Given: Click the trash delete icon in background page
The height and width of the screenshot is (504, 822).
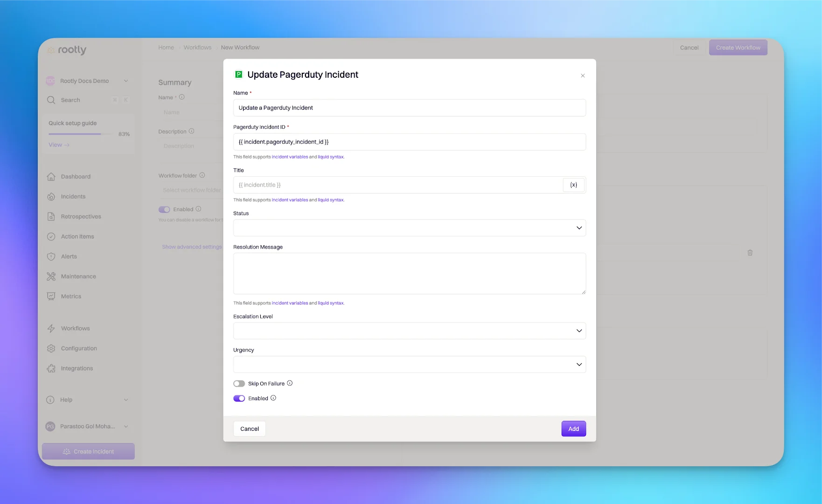Looking at the screenshot, I should point(750,253).
